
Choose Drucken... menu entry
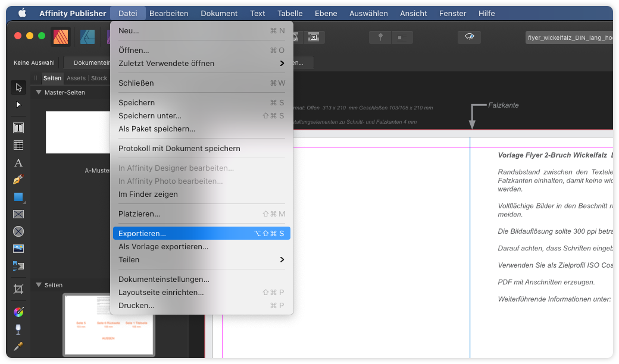point(202,306)
